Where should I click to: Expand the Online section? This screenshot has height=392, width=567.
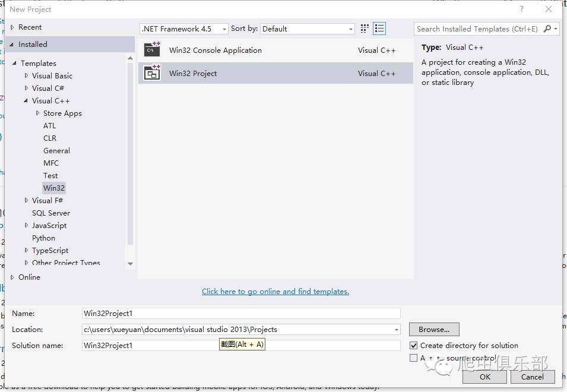[12, 277]
